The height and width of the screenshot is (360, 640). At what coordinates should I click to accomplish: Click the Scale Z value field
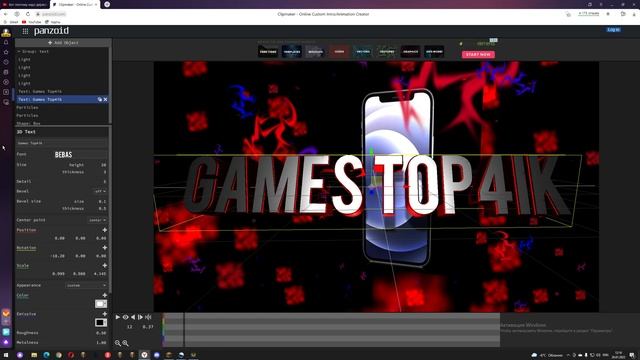(99, 274)
